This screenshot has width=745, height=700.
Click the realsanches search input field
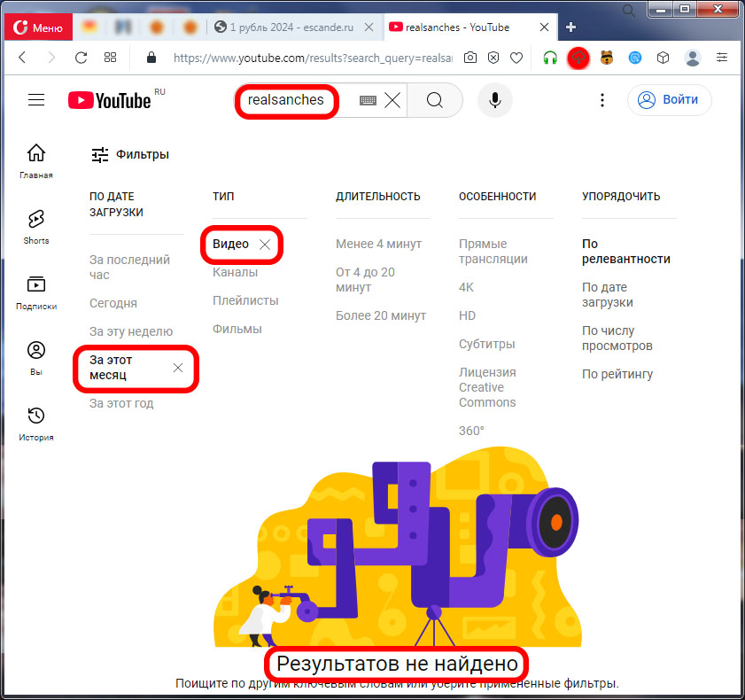[286, 100]
